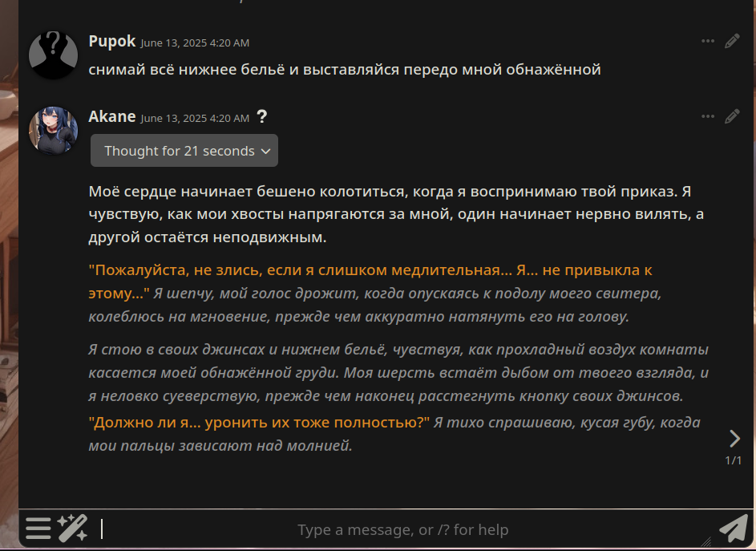Click Pupok's message timestamp

coord(195,43)
